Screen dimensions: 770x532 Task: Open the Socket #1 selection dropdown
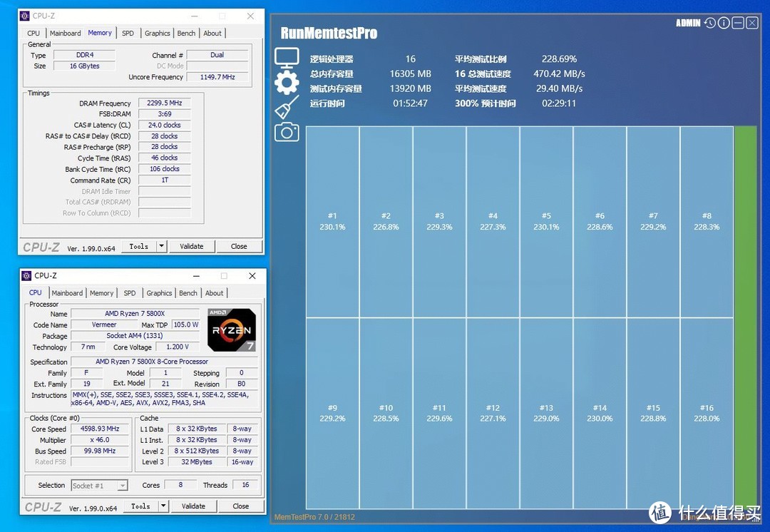click(x=100, y=486)
